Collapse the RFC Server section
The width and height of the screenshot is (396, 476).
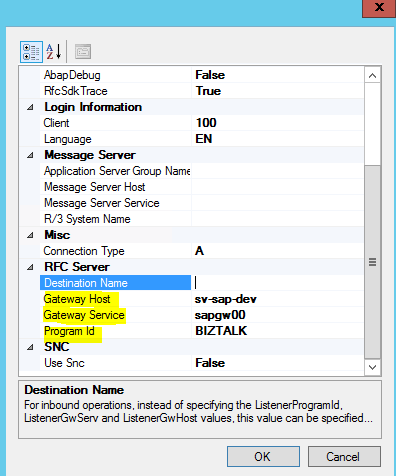(30, 267)
